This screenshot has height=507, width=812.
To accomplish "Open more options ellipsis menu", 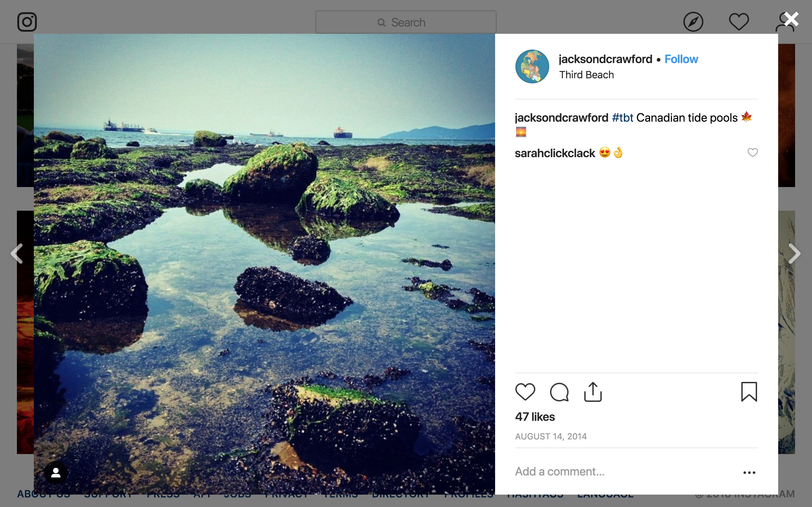I will click(749, 472).
